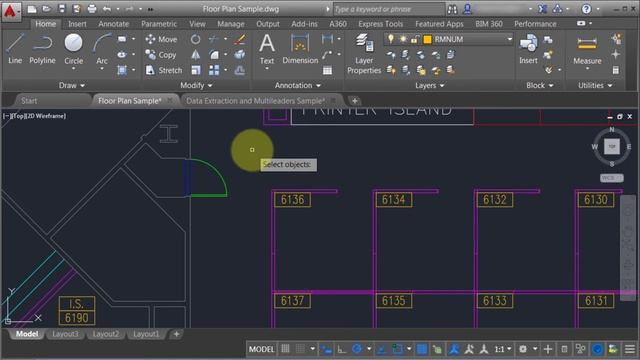Click the Undo arrow icon
Viewport: 640px width, 360px height.
click(107, 9)
